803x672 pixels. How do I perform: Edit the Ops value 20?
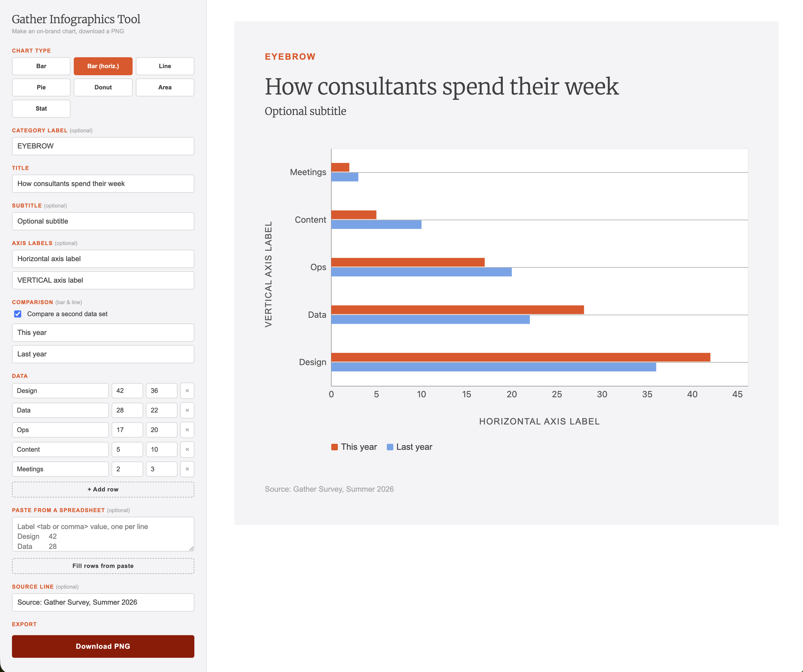point(161,430)
